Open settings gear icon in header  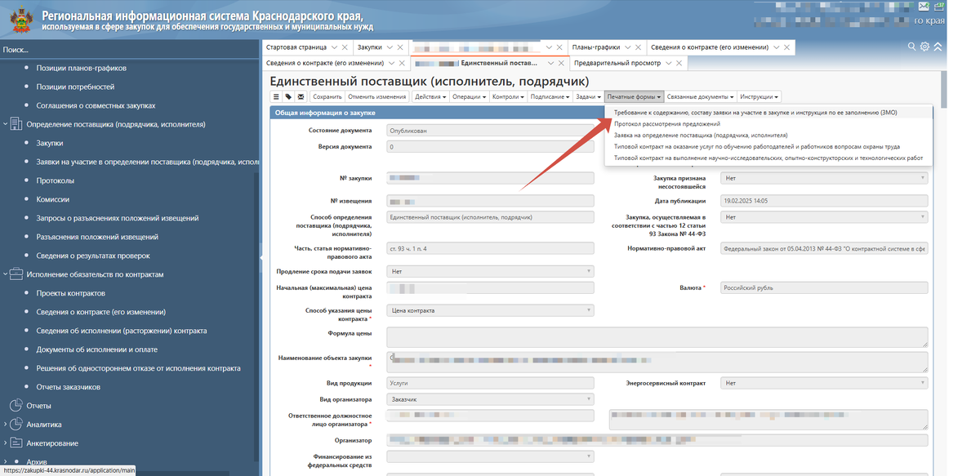924,47
